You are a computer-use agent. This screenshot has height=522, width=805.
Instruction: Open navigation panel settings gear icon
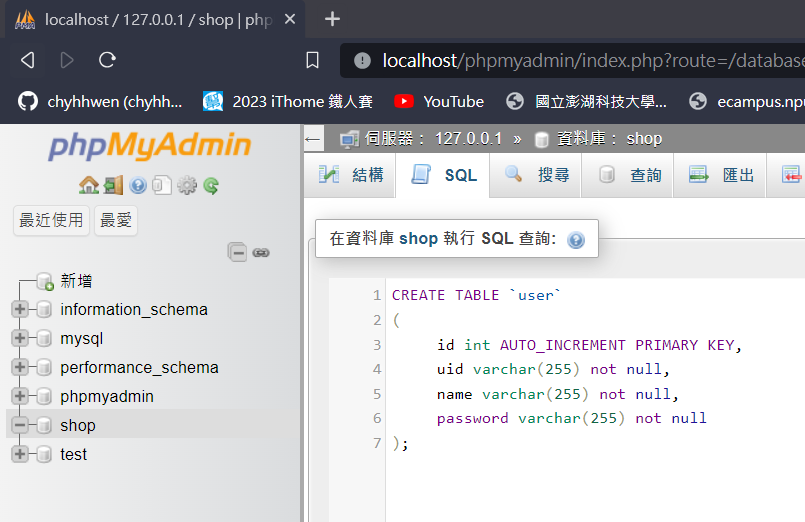pos(187,185)
